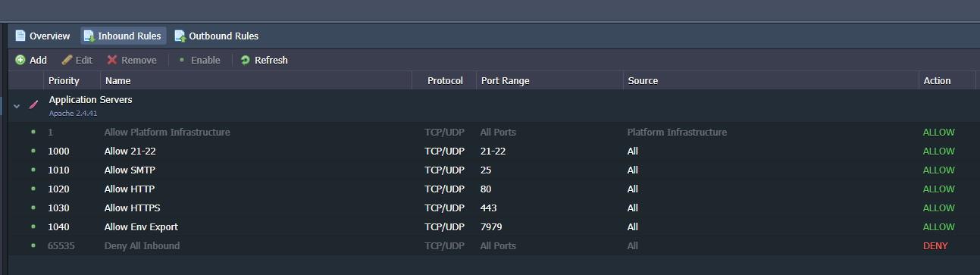The height and width of the screenshot is (275, 980).
Task: Click the Outbound Rules tab icon
Action: pos(180,36)
